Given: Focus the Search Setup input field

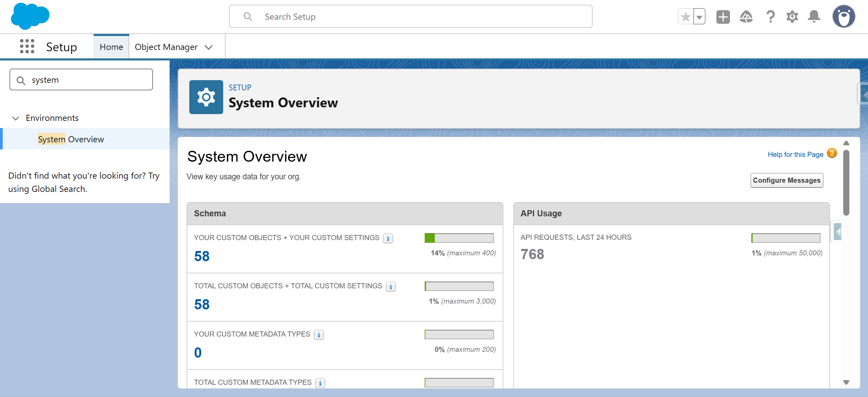Looking at the screenshot, I should 410,17.
